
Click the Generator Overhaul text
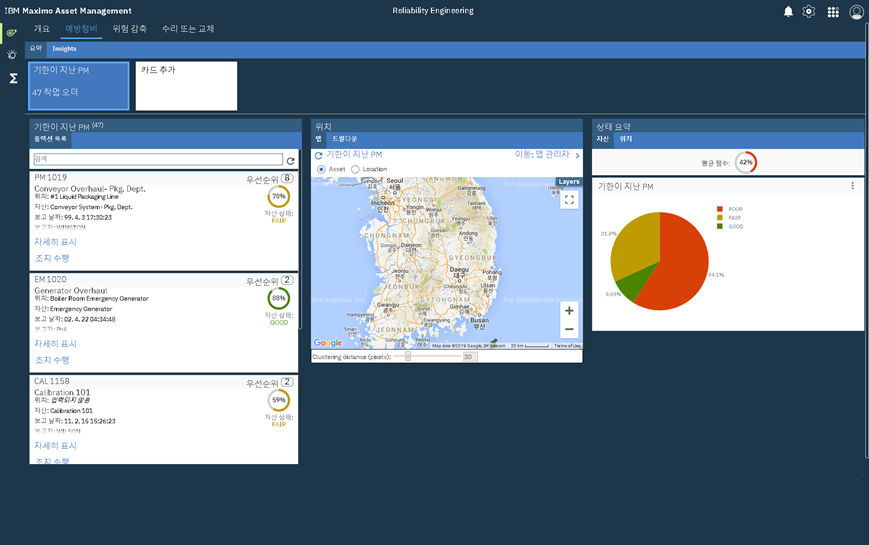(x=71, y=291)
